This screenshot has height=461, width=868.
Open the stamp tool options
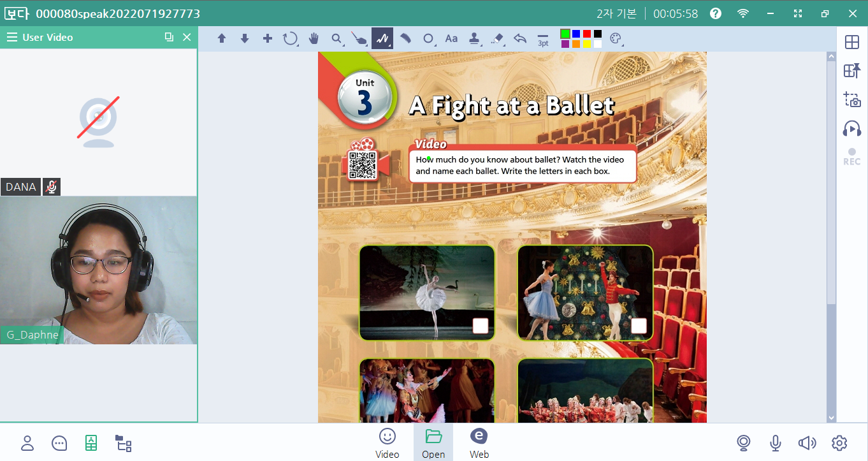point(475,38)
